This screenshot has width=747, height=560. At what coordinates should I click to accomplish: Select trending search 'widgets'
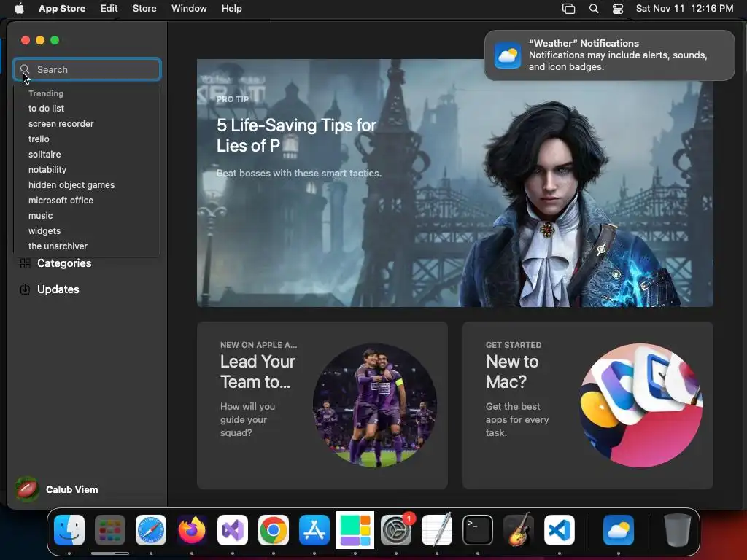pyautogui.click(x=44, y=231)
